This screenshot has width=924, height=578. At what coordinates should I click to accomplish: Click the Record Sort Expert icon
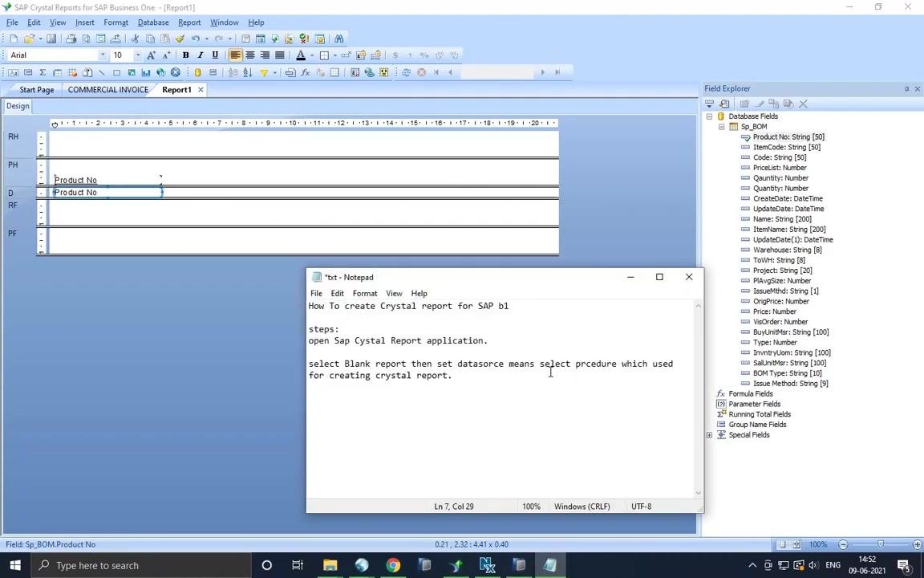[x=248, y=72]
